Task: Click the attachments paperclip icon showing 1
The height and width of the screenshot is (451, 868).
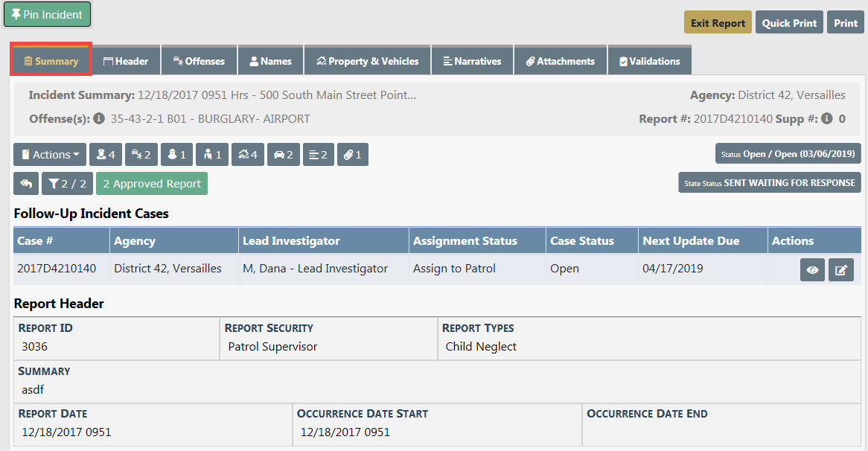Action: 353,155
